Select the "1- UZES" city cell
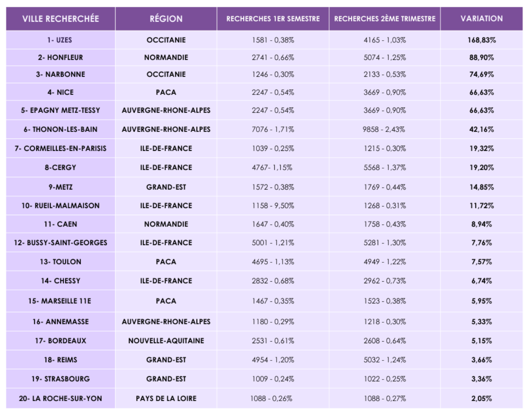The height and width of the screenshot is (414, 532). click(60, 40)
